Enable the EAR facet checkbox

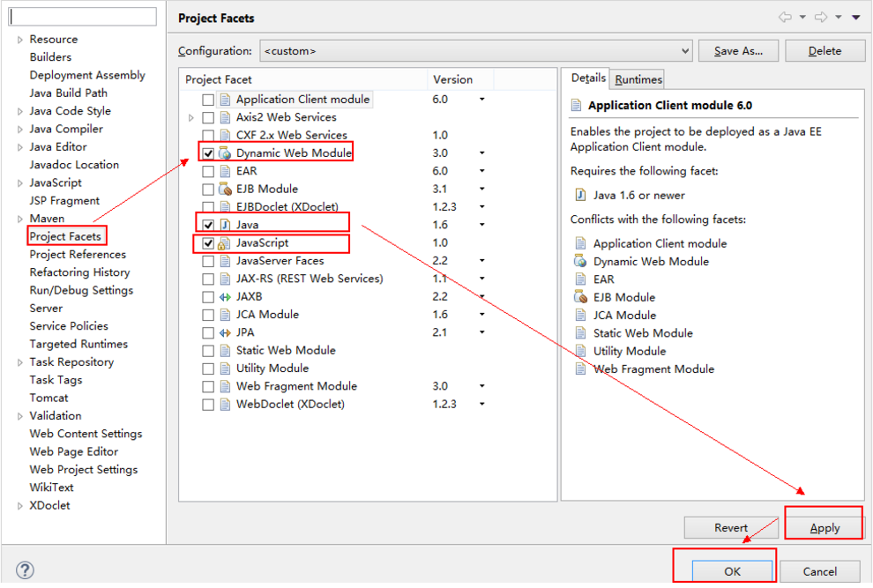coord(208,172)
